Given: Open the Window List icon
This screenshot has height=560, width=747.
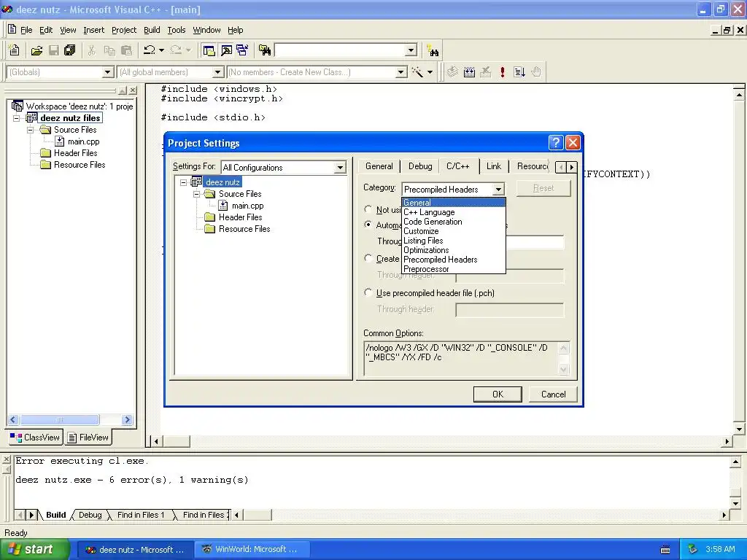Looking at the screenshot, I should click(242, 50).
